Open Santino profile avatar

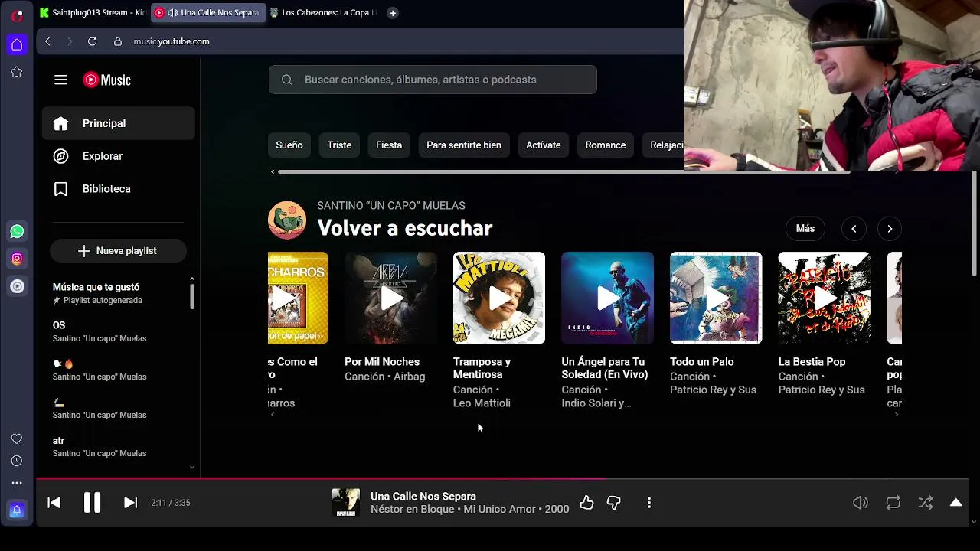[287, 220]
